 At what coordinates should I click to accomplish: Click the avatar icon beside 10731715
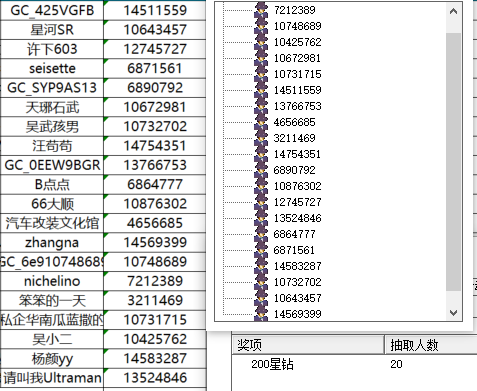(261, 74)
